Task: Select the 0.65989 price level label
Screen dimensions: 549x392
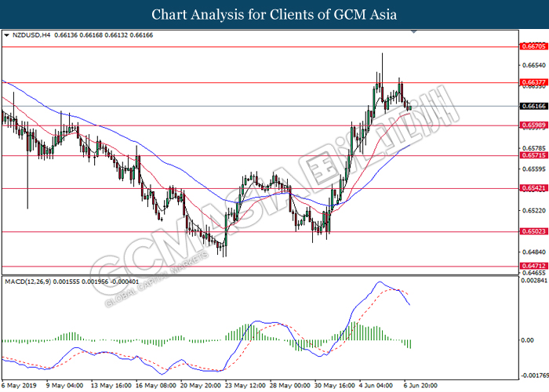Action: tap(533, 125)
